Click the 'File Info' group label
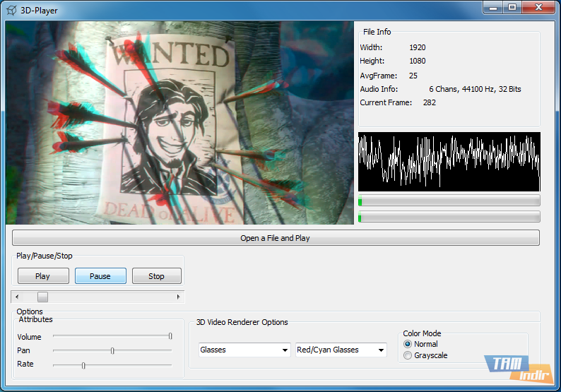The width and height of the screenshot is (561, 392). (x=377, y=32)
